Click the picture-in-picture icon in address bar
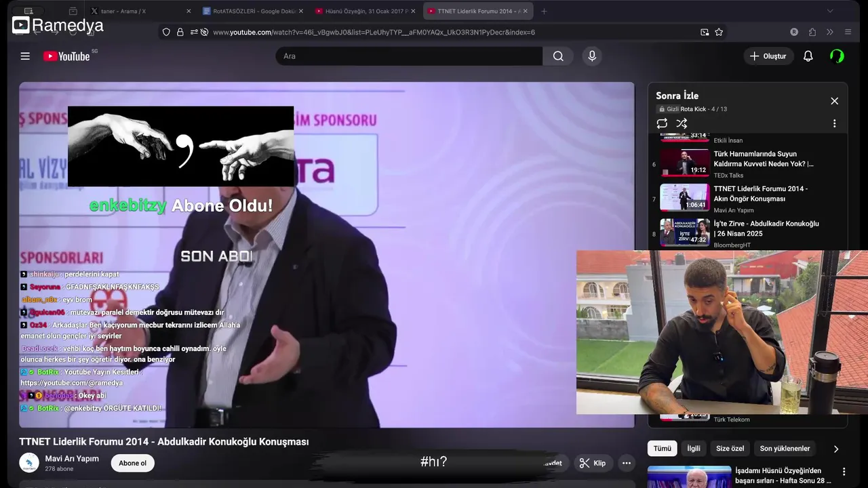 pyautogui.click(x=705, y=32)
